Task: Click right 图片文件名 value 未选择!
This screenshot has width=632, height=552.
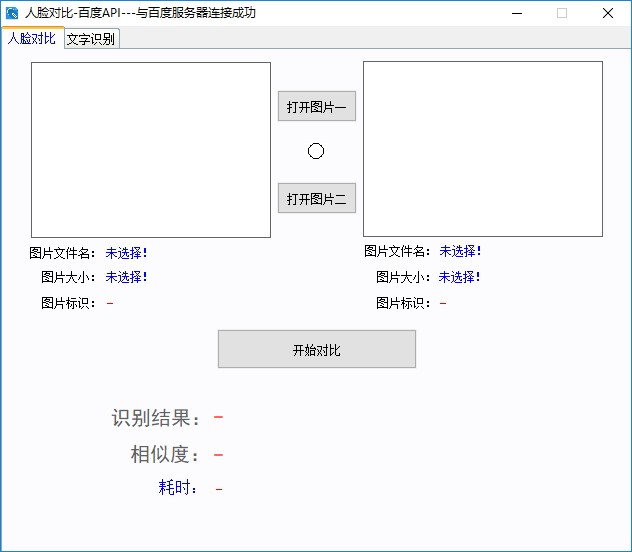Action: point(460,251)
